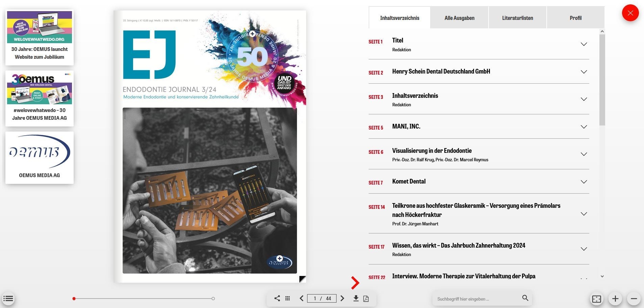Click the SEITE 14 label
The height and width of the screenshot is (308, 644).
click(x=376, y=207)
